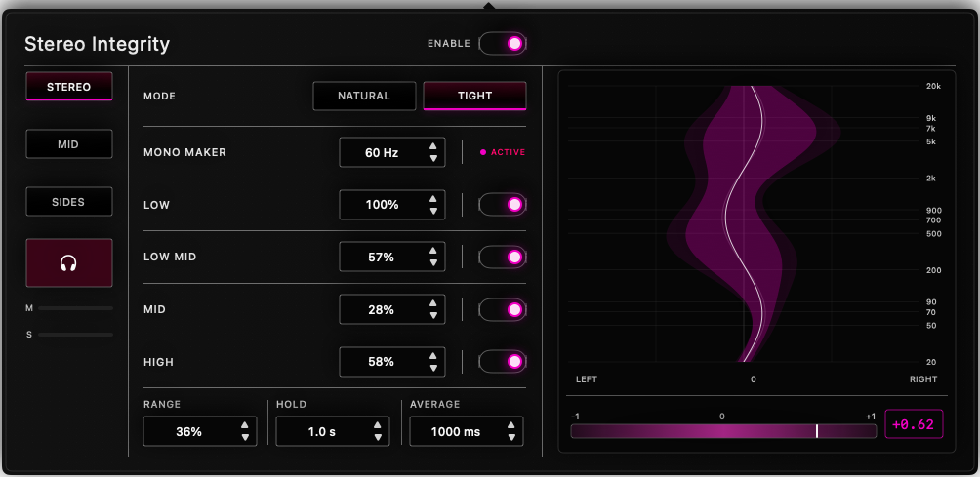The height and width of the screenshot is (477, 980).
Task: Increase LOW MID value with up arrow
Action: coord(433,251)
